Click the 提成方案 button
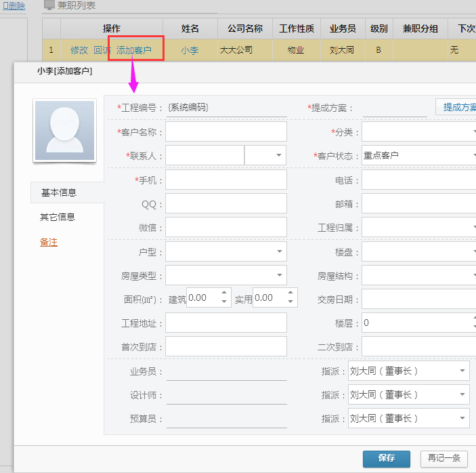Image resolution: width=476 pixels, height=473 pixels. 459,107
